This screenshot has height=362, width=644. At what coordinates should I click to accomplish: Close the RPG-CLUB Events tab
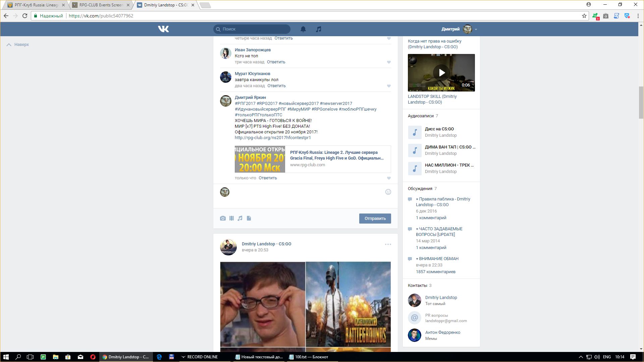click(x=128, y=5)
